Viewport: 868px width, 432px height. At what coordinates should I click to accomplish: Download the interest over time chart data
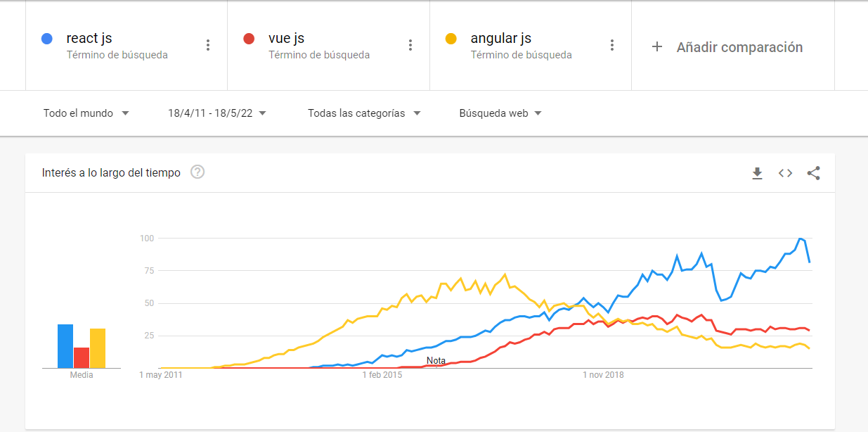pyautogui.click(x=757, y=173)
